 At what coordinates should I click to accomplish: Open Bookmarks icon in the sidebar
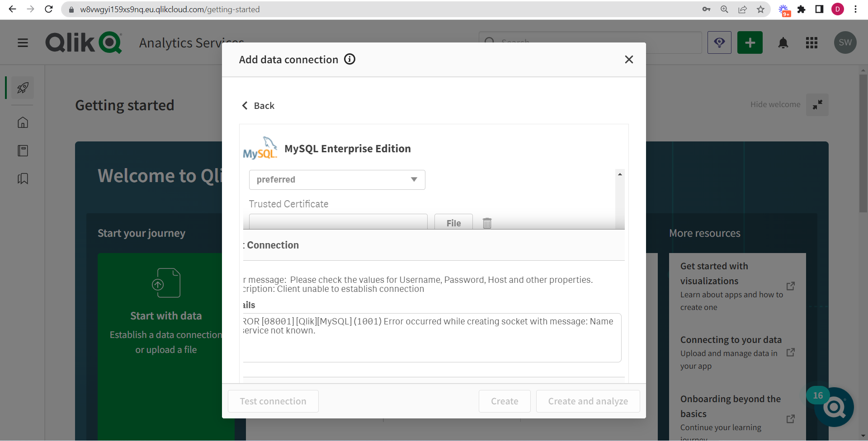(x=22, y=178)
